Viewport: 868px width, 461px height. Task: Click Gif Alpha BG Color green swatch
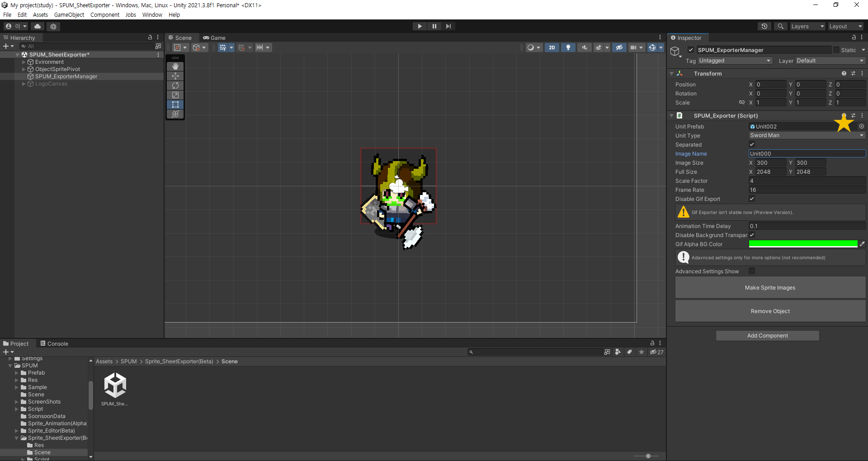803,244
